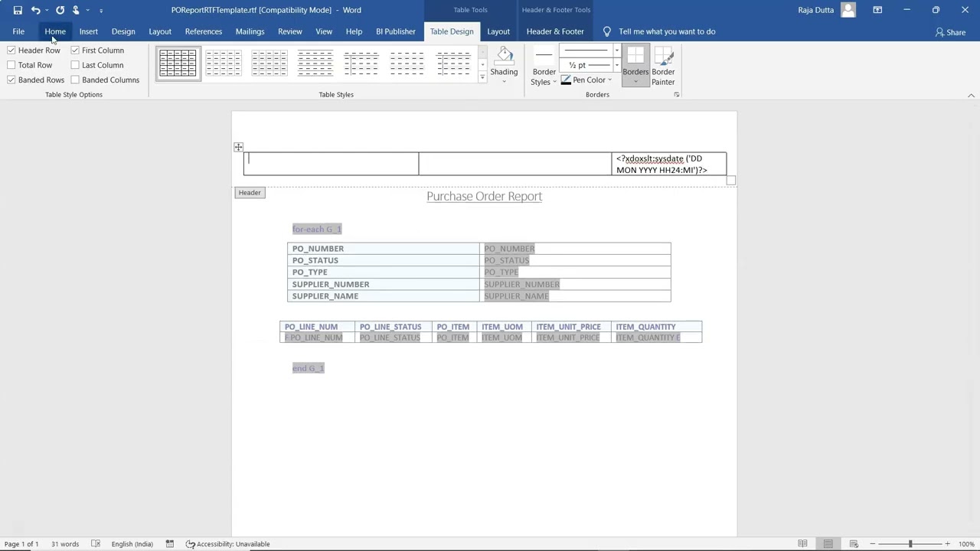Enable the Total Row checkbox
This screenshot has width=980, height=551.
tap(30, 65)
